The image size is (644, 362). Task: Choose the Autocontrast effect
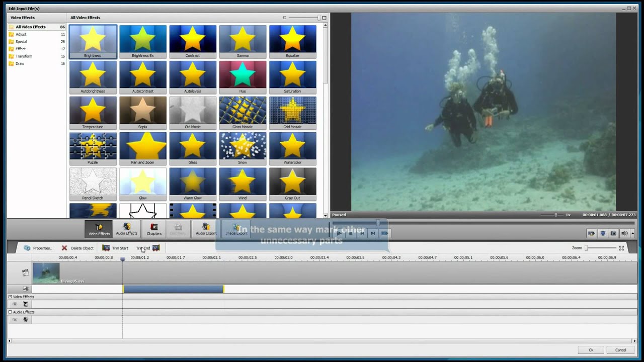(142, 77)
